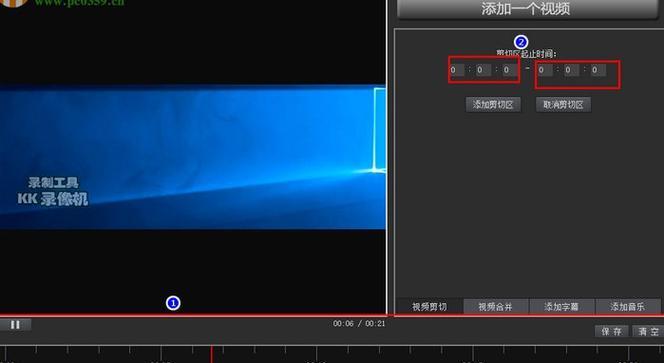Screen dimensions: 664x363
Task: Switch to the 视频剪切 tab
Action: coord(429,306)
